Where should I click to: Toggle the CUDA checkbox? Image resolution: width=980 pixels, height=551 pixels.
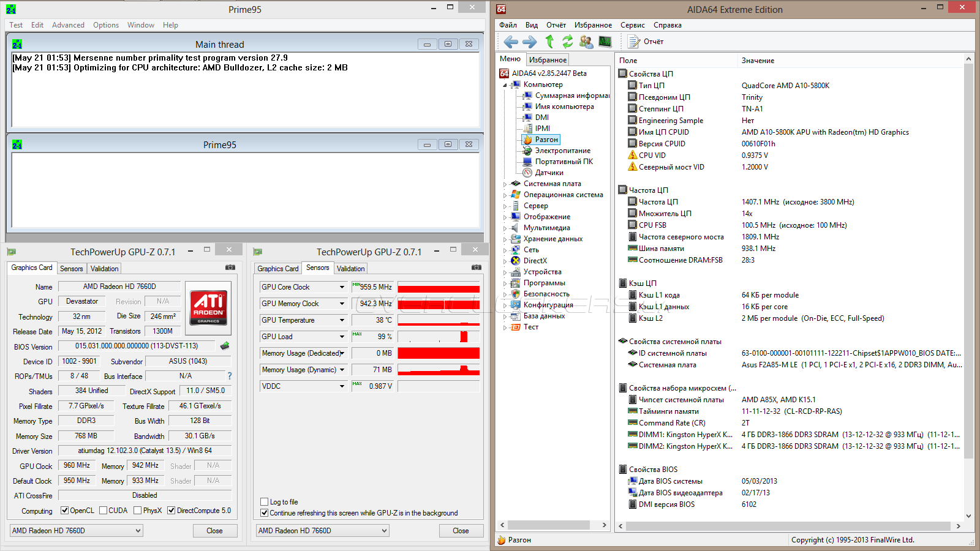(104, 511)
